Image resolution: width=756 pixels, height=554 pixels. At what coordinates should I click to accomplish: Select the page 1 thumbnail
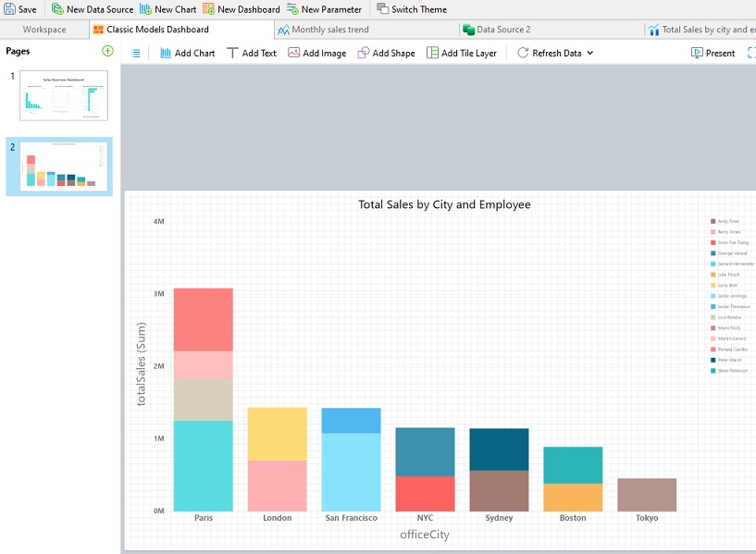64,95
